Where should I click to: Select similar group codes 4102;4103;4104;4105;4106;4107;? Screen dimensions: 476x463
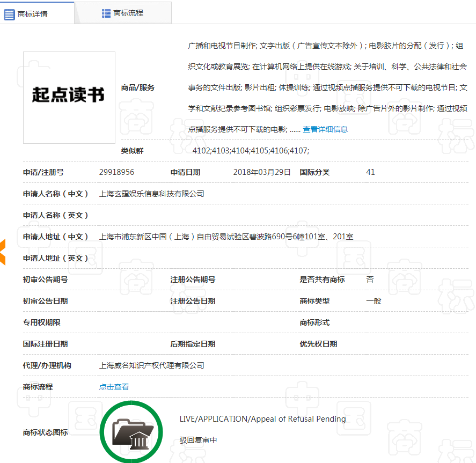tap(251, 151)
